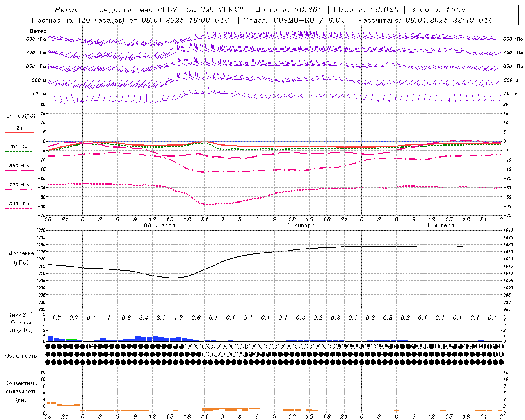Click the 'Высота: 155м' elevation text
The height and width of the screenshot is (420, 525).
coord(438,10)
